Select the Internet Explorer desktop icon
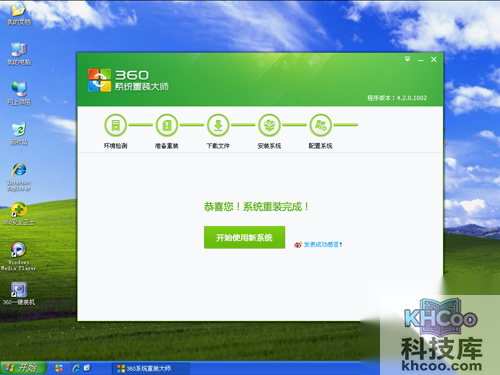The width and height of the screenshot is (500, 375). tap(19, 177)
